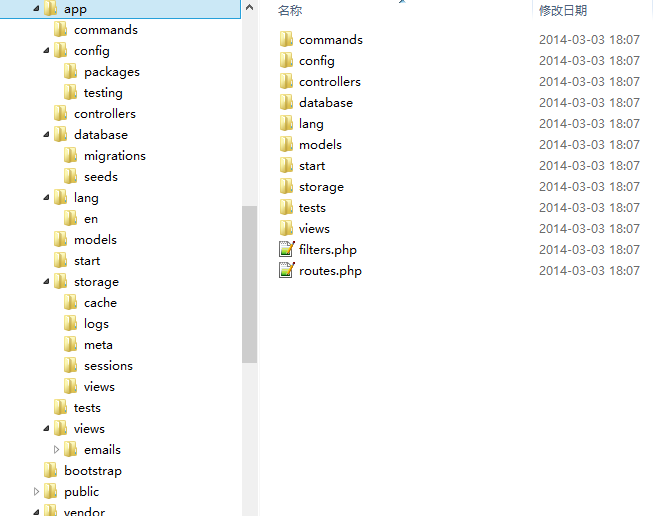Click storage name in file list

(x=321, y=187)
